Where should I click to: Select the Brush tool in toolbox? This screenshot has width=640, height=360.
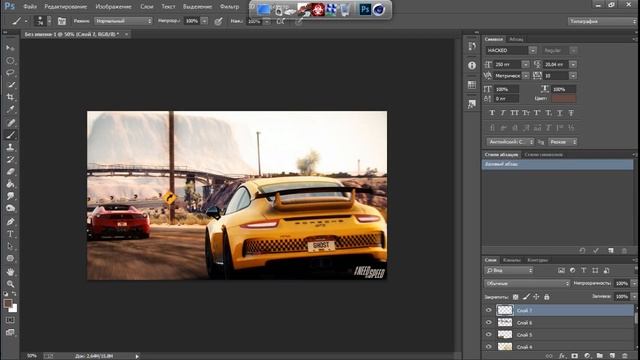tap(10, 135)
